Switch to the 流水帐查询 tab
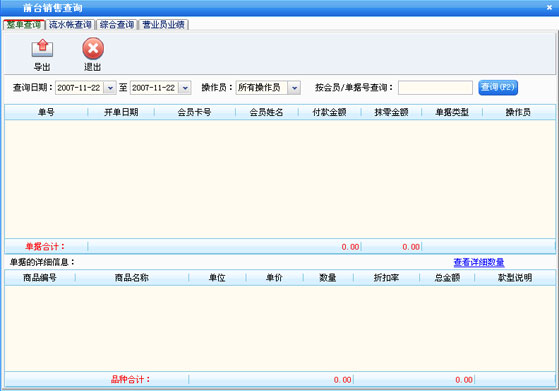 pyautogui.click(x=70, y=25)
